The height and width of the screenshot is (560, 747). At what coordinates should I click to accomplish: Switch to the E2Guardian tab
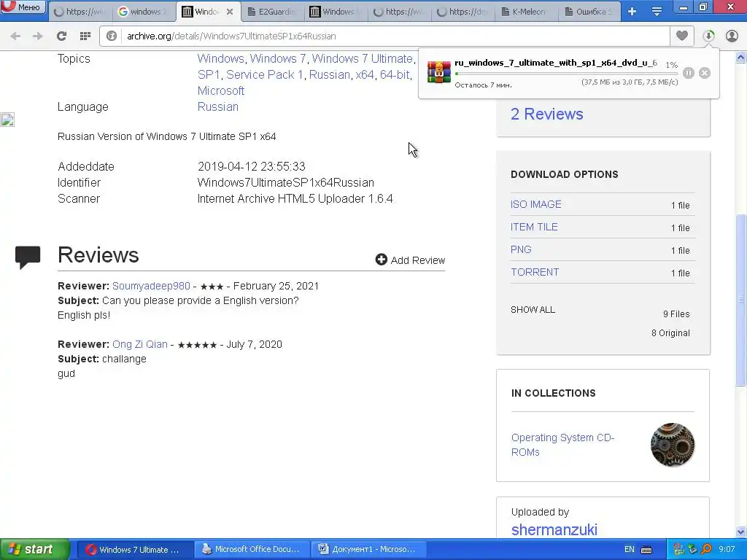point(272,12)
